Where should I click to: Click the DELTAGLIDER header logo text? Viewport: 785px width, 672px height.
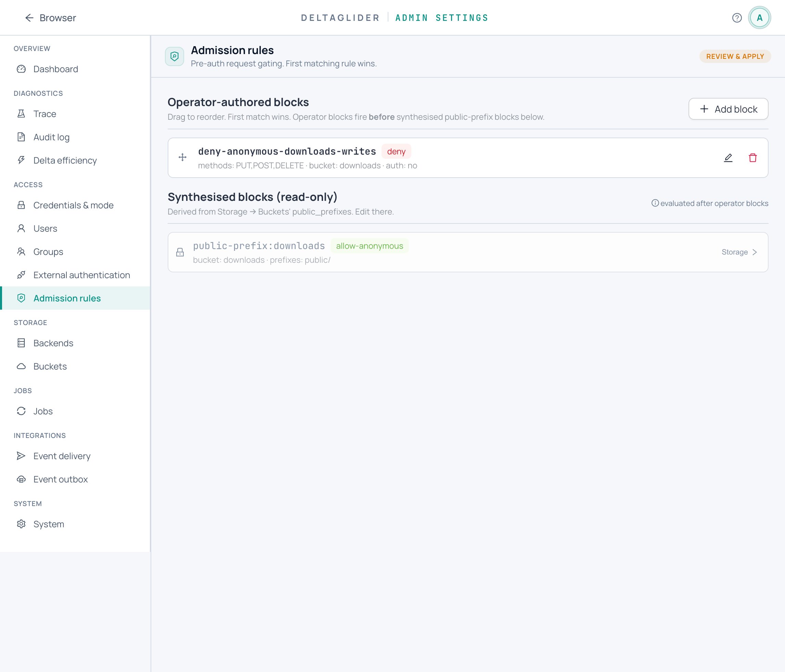(340, 18)
